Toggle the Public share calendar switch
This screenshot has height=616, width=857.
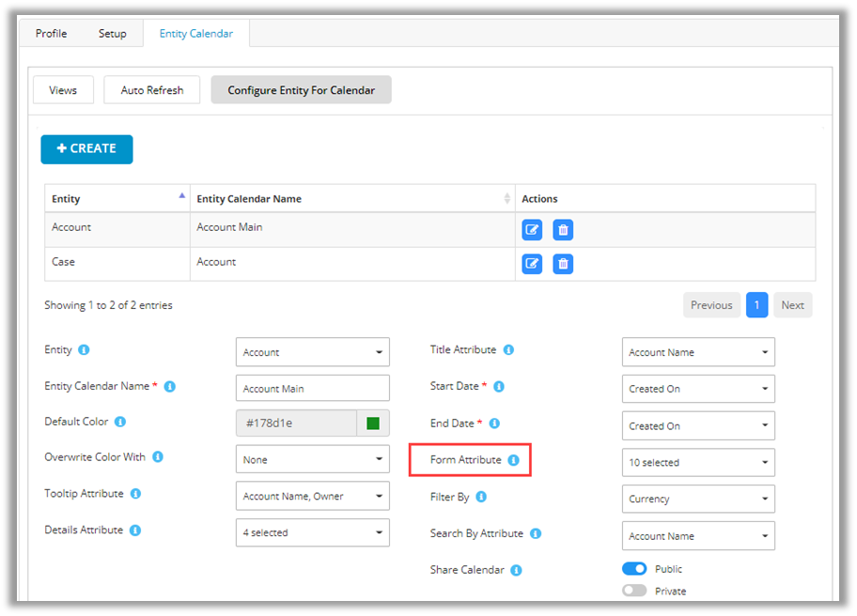tap(634, 569)
